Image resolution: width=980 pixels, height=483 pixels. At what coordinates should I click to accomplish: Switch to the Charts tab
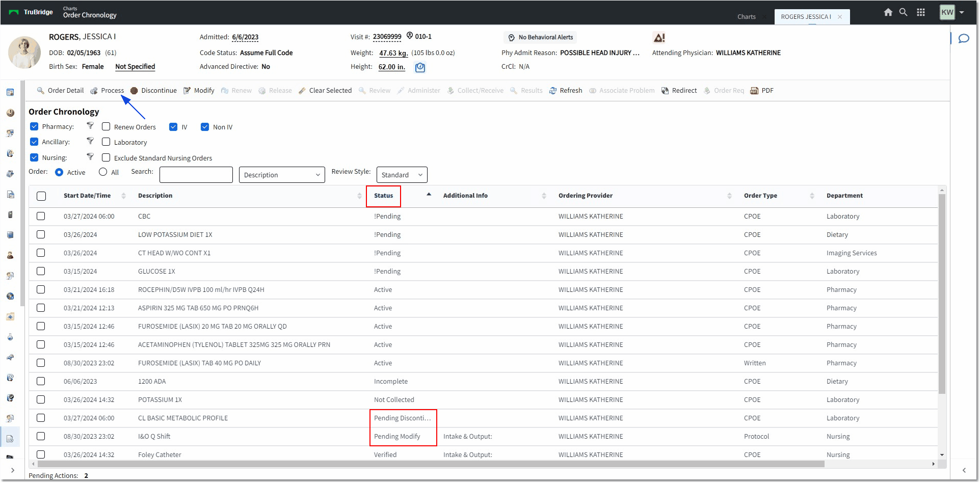click(x=747, y=17)
